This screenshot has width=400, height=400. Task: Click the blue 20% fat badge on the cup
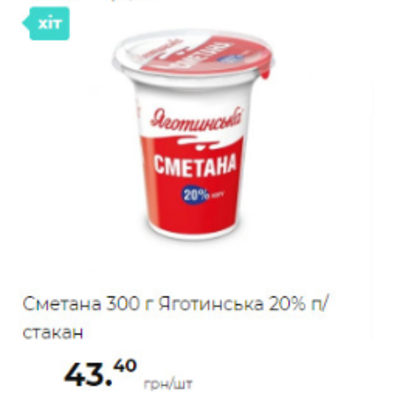pos(196,195)
